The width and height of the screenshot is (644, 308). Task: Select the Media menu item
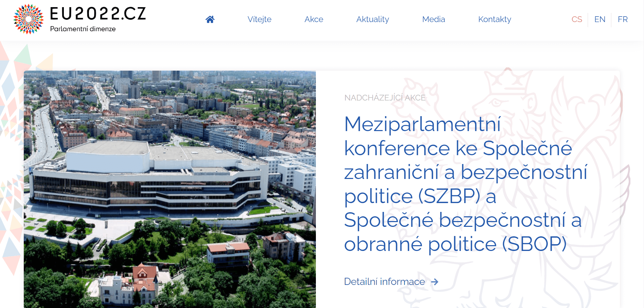433,19
